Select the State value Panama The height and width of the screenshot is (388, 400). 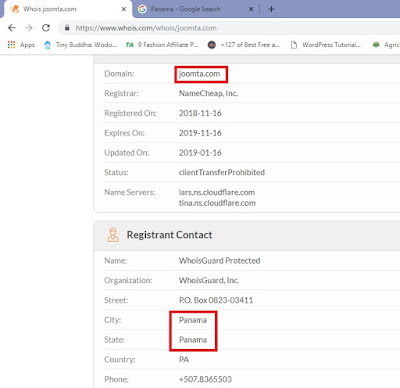click(193, 340)
